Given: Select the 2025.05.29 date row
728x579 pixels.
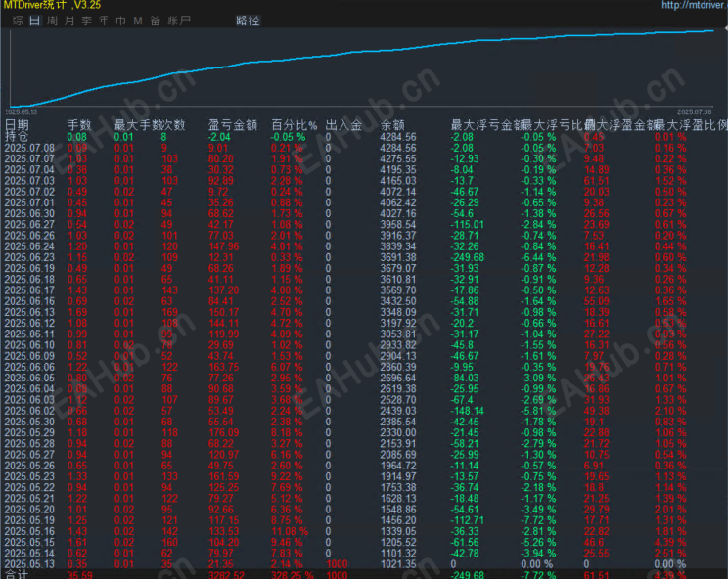Looking at the screenshot, I should pos(29,432).
